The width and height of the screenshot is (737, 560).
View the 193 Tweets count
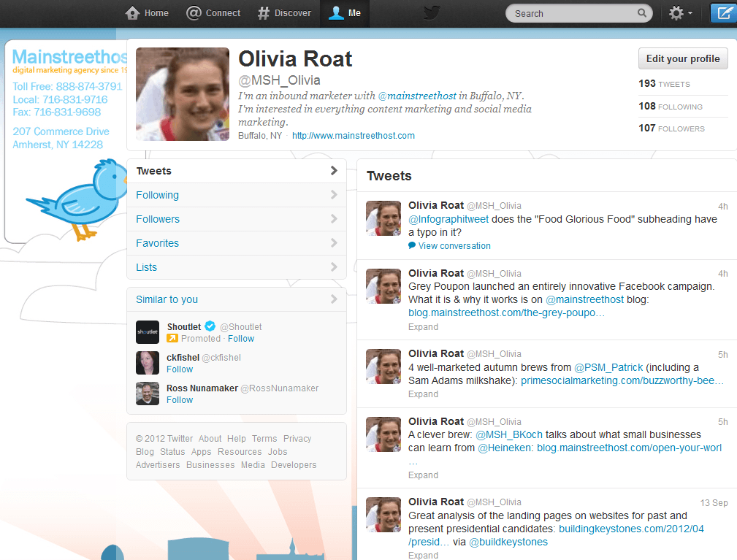click(664, 84)
